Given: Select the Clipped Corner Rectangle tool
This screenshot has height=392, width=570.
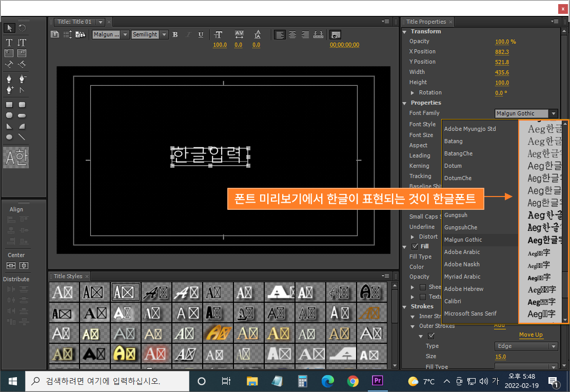Looking at the screenshot, I should (x=9, y=115).
